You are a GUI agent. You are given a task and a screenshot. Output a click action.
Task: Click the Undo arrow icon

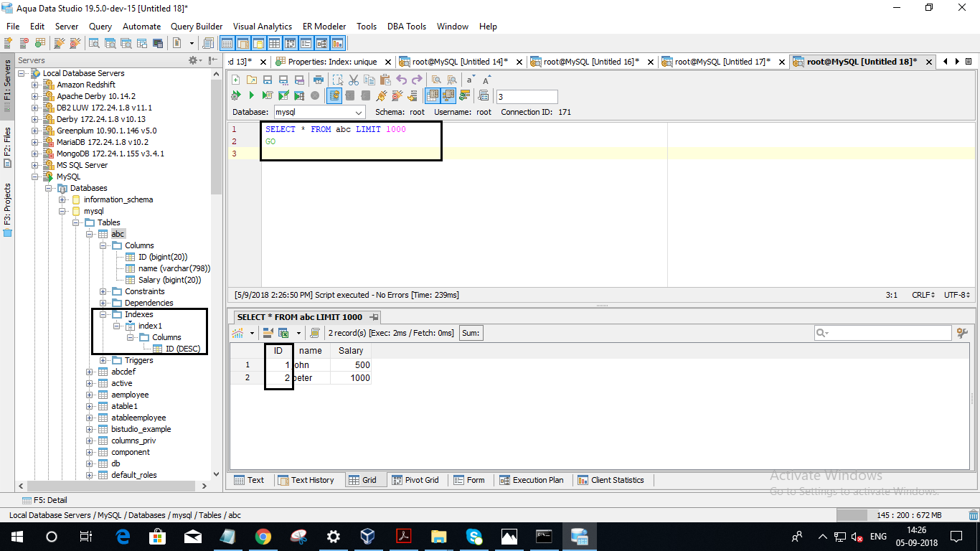coord(402,80)
